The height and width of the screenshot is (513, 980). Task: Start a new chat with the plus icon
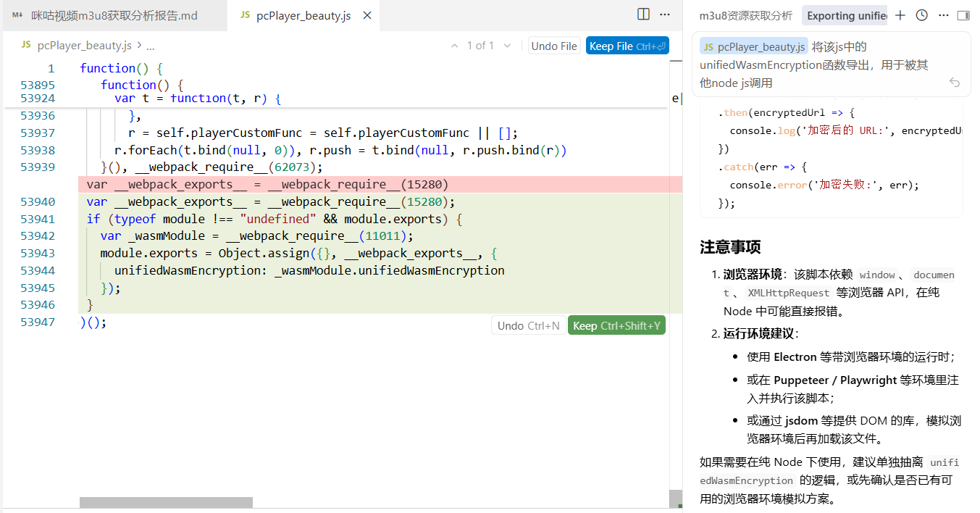tap(900, 15)
